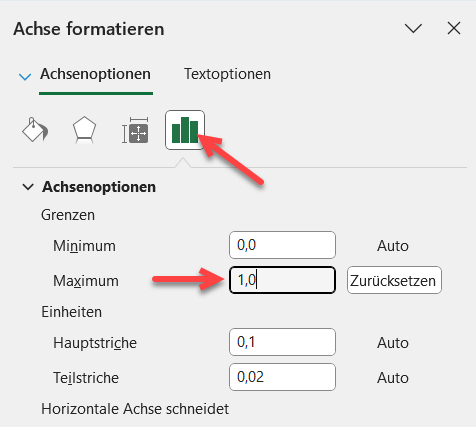Open the Fill & Line paint bucket icon
Image resolution: width=476 pixels, height=427 pixels.
point(35,130)
